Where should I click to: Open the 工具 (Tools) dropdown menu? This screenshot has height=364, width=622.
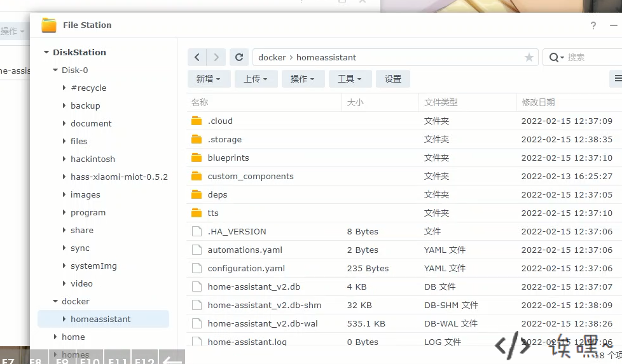(350, 79)
